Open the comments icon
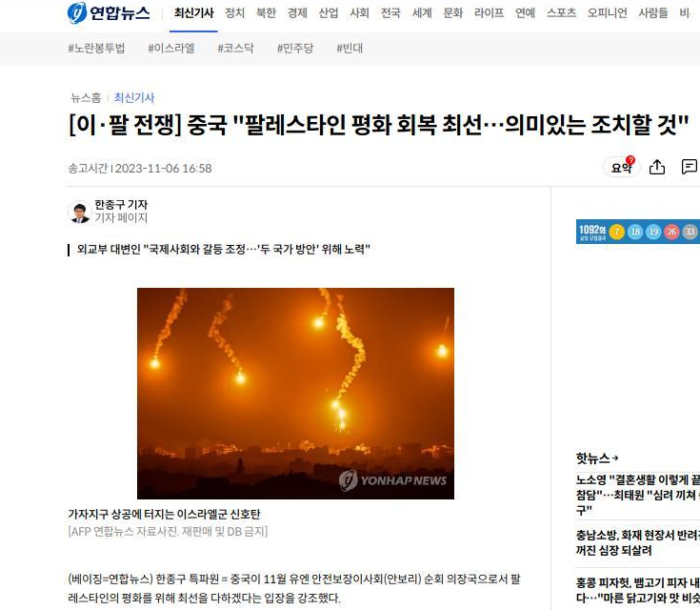This screenshot has height=610, width=700. pos(690,167)
